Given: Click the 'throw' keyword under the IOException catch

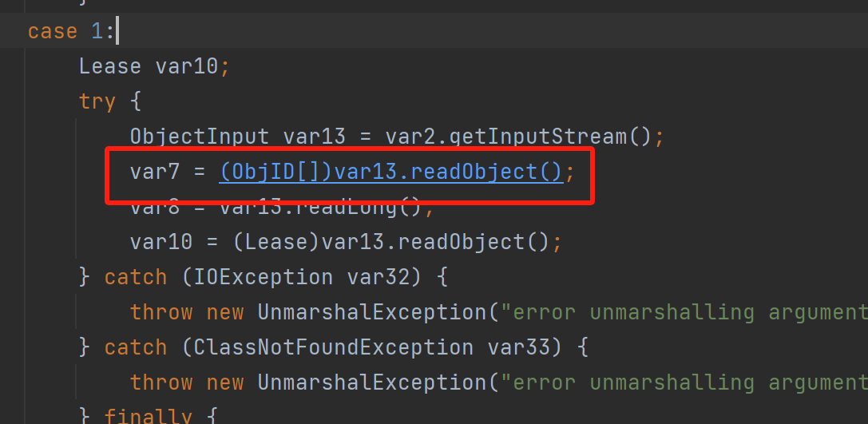Looking at the screenshot, I should [161, 312].
